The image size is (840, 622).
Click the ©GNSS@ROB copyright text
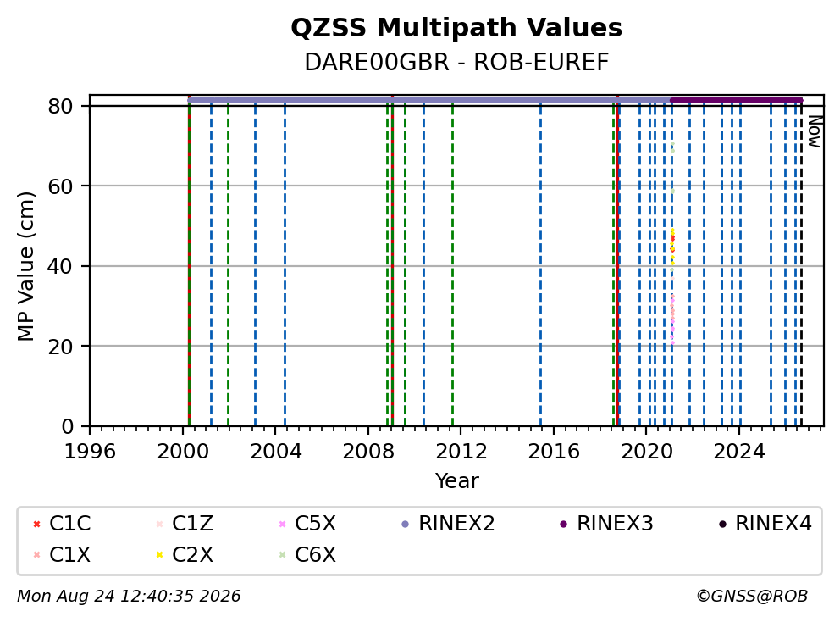pos(752,596)
